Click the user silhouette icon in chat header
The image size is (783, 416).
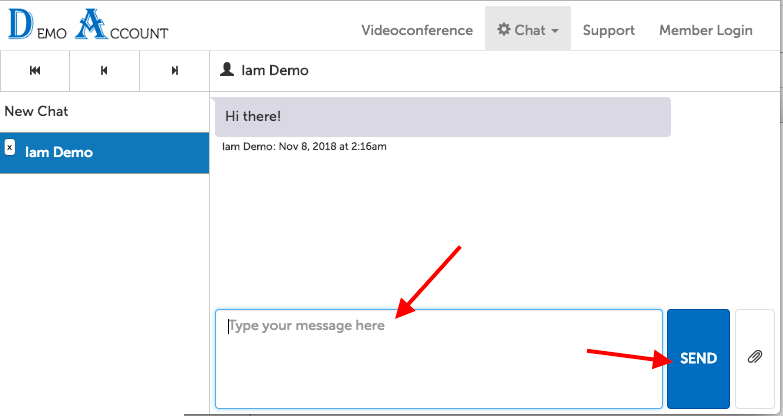pyautogui.click(x=227, y=70)
